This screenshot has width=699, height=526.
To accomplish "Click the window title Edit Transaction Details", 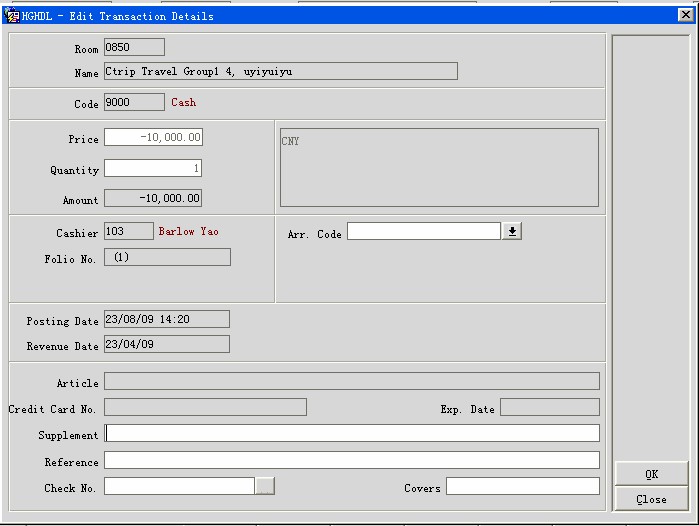I will 141,16.
